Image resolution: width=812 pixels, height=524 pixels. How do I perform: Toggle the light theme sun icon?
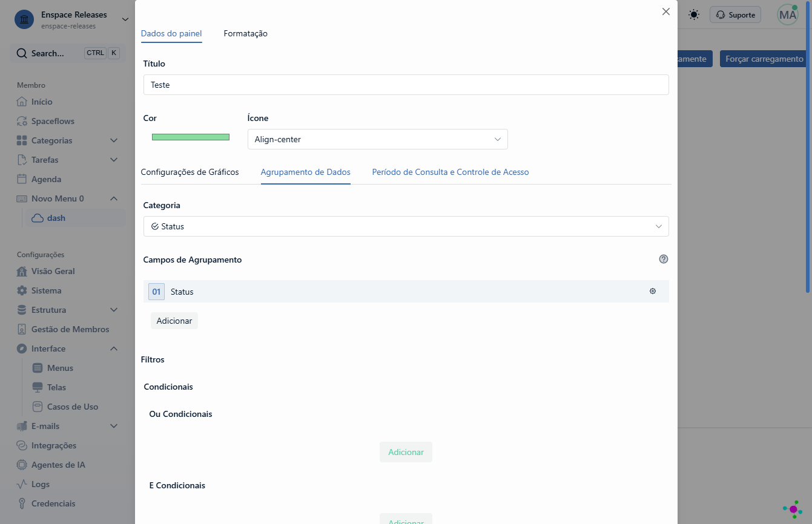click(694, 15)
